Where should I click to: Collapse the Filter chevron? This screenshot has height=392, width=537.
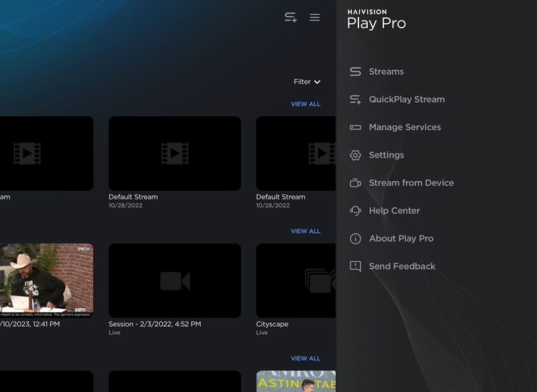coord(317,82)
